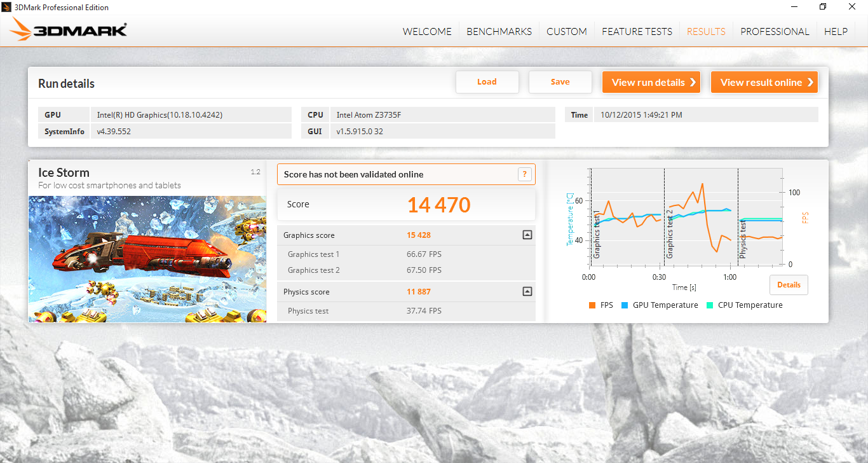Image resolution: width=868 pixels, height=463 pixels.
Task: Click the Graphics score value 15 428
Action: tap(419, 235)
